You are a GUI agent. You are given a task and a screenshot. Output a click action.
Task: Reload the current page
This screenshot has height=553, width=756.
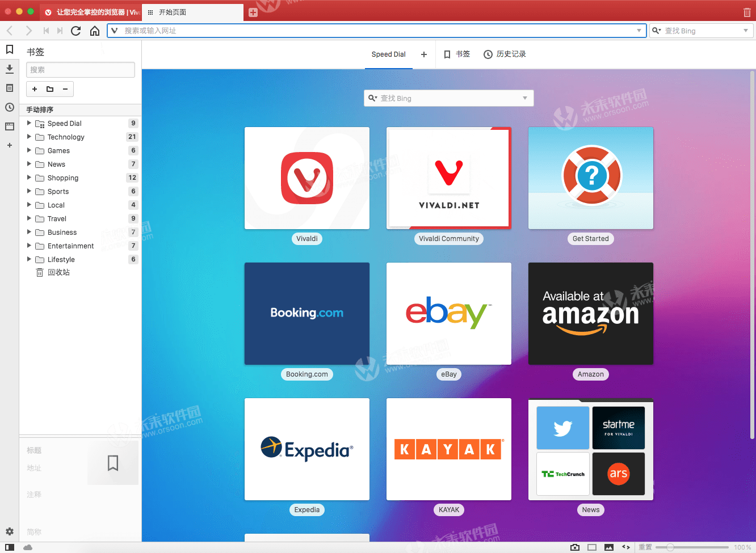pos(76,31)
